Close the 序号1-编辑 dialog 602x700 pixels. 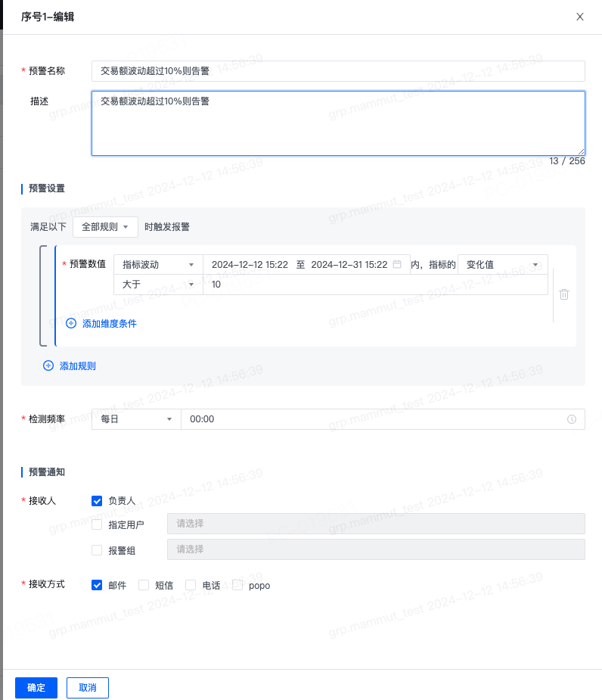(579, 17)
